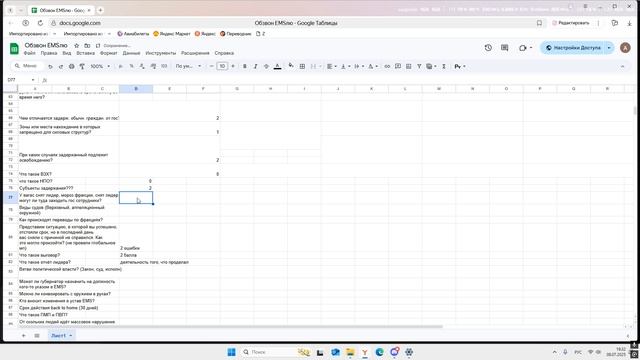Open version history clock icon

488,48
